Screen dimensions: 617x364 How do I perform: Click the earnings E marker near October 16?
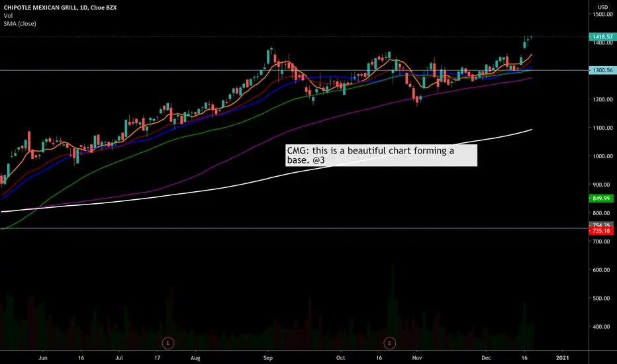(x=389, y=343)
